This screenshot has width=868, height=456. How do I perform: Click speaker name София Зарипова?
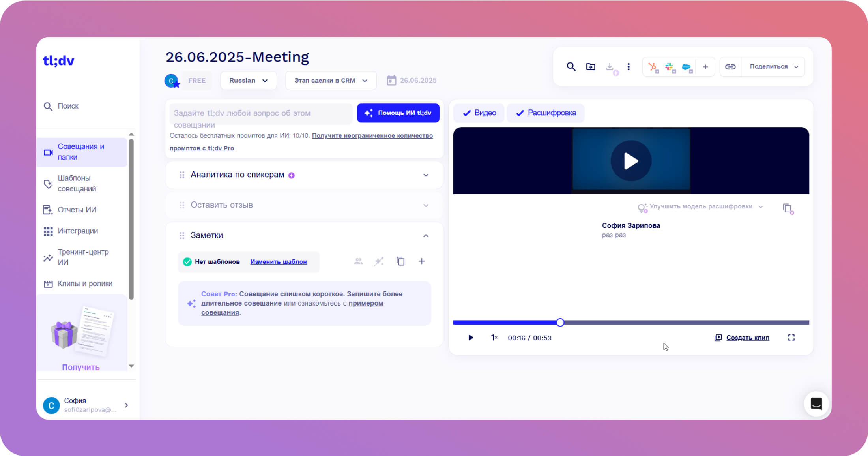pyautogui.click(x=631, y=226)
